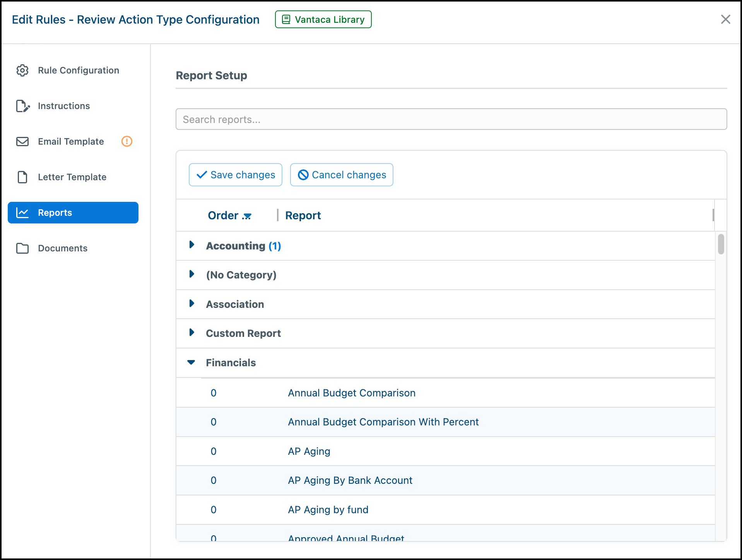Image resolution: width=742 pixels, height=560 pixels.
Task: Click the Order column sort icon
Action: 247,216
